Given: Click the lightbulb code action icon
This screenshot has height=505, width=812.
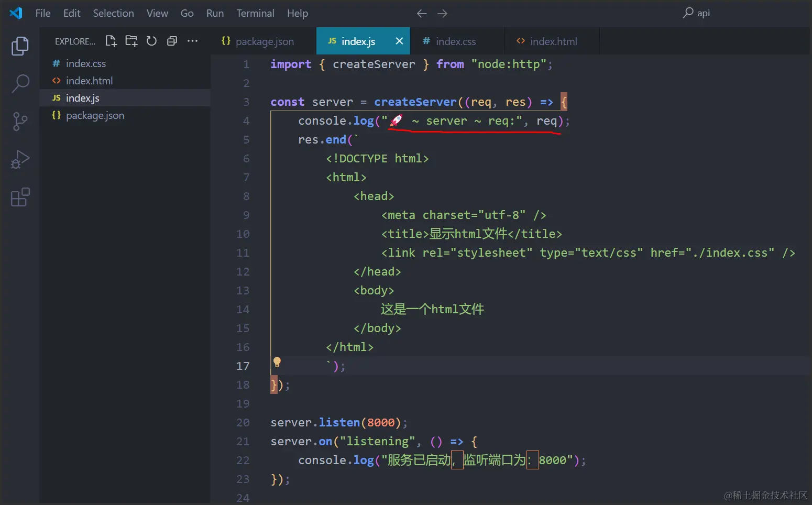Looking at the screenshot, I should click(x=277, y=362).
